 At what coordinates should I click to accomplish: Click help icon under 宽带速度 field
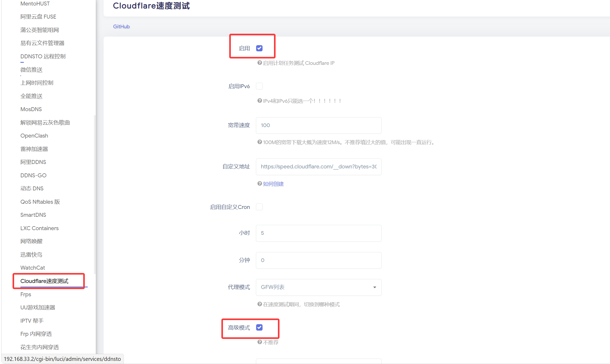click(260, 142)
